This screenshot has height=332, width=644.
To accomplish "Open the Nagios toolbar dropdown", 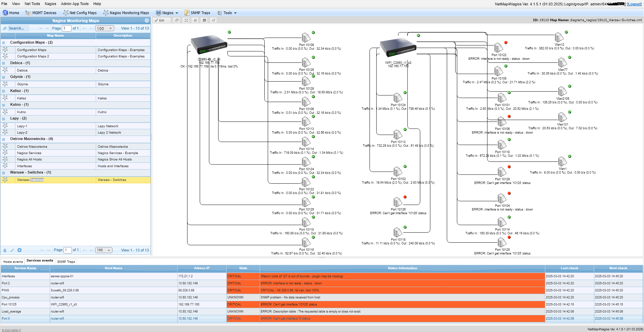I will tap(167, 13).
